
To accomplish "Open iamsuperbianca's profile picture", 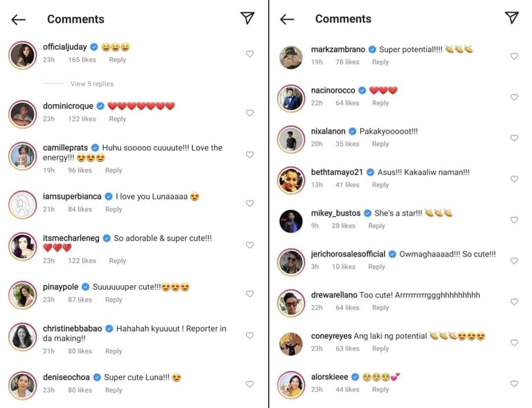I will (x=22, y=204).
